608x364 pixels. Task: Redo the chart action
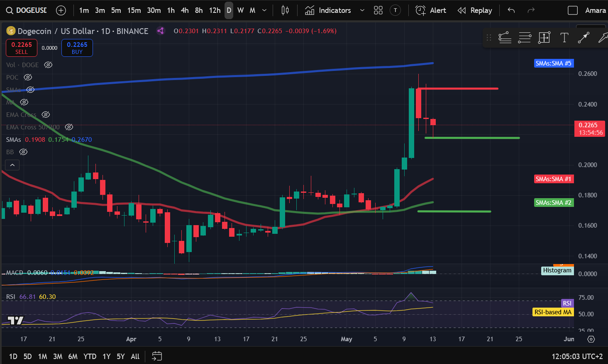point(531,10)
